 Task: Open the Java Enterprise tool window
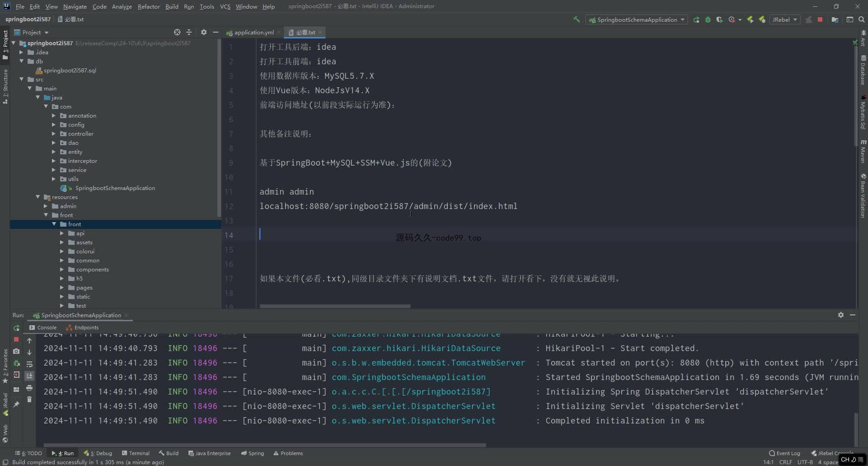tap(209, 453)
